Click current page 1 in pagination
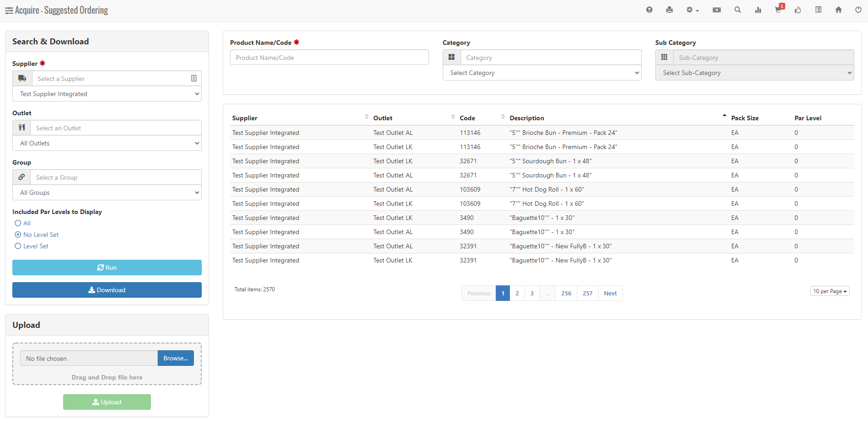This screenshot has height=423, width=868. [503, 293]
